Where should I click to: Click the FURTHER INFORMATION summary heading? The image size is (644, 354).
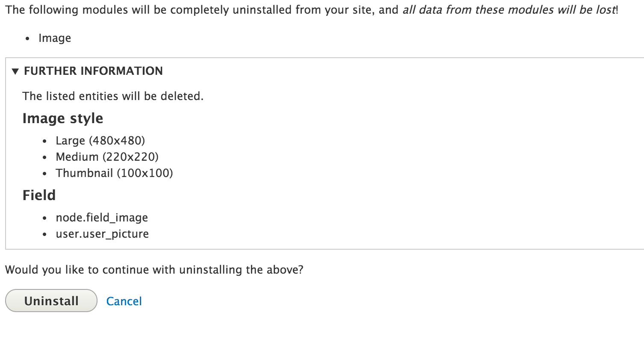tap(93, 71)
